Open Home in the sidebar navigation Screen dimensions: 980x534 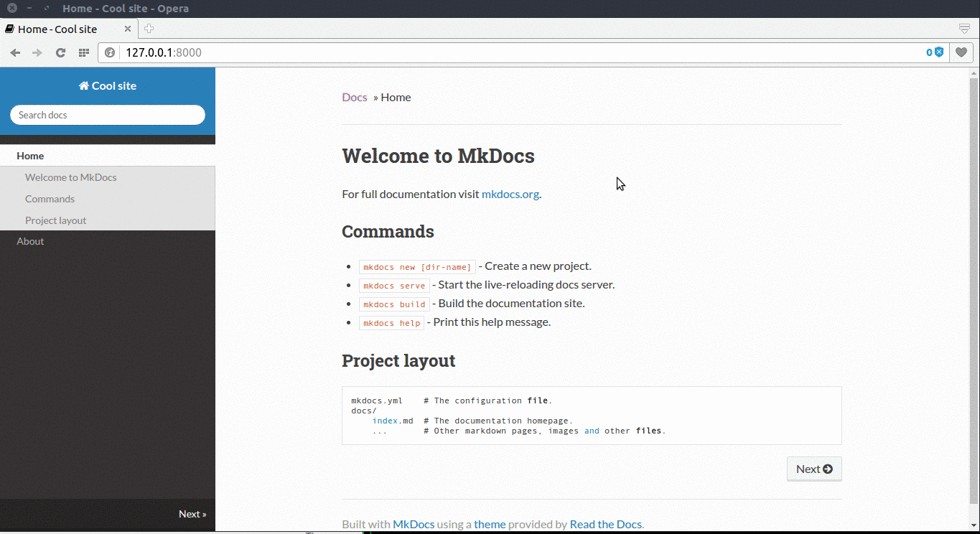108,156
